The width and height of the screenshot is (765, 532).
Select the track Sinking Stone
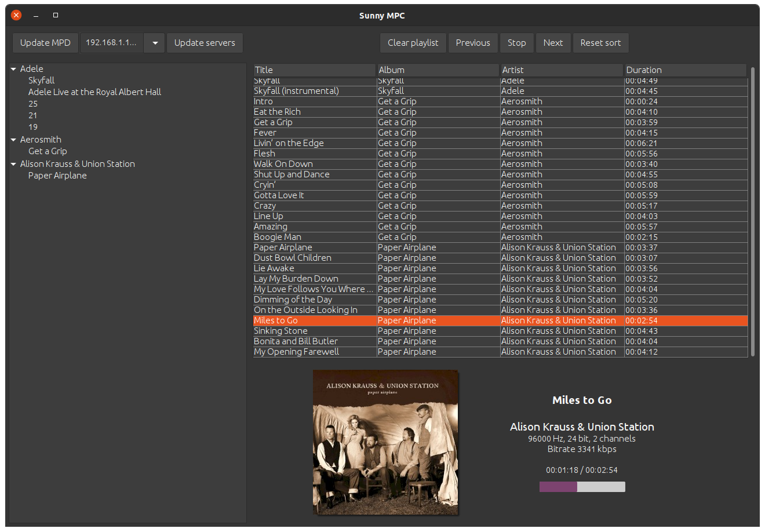[x=280, y=331]
